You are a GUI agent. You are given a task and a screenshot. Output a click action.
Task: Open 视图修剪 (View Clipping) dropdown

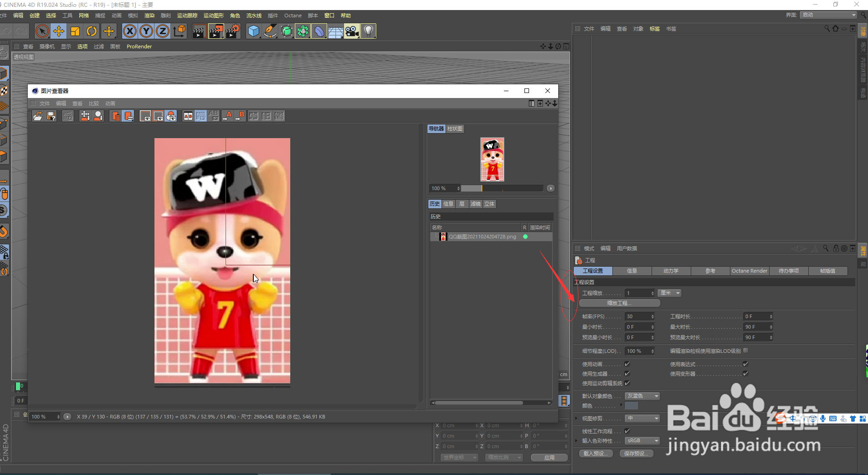(x=642, y=418)
